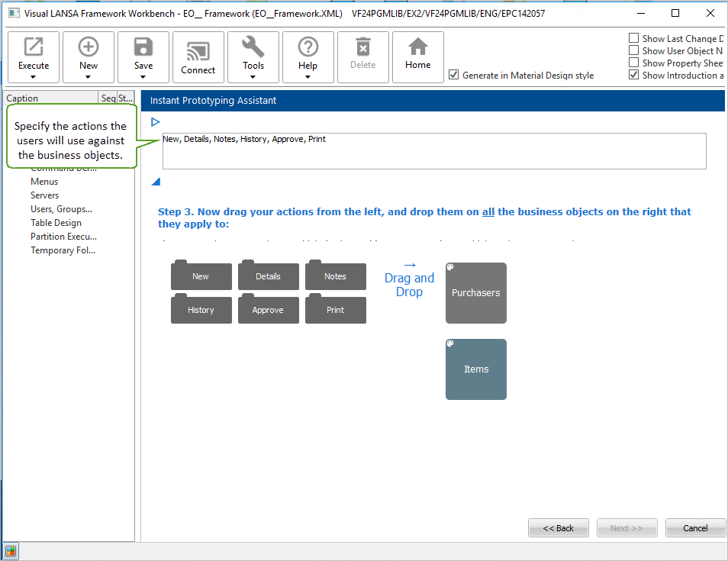Click palette icon on Purchasers tile
Screen dimensions: 728x561
click(x=450, y=267)
